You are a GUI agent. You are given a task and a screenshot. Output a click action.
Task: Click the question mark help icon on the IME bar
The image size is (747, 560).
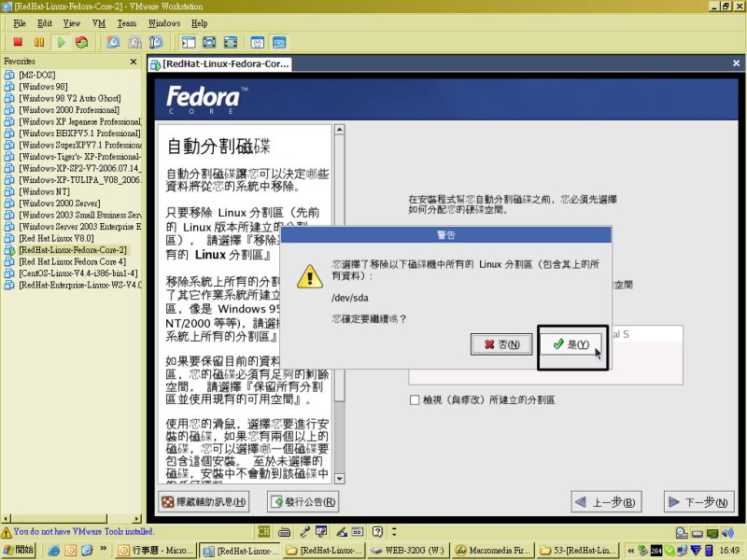(377, 531)
